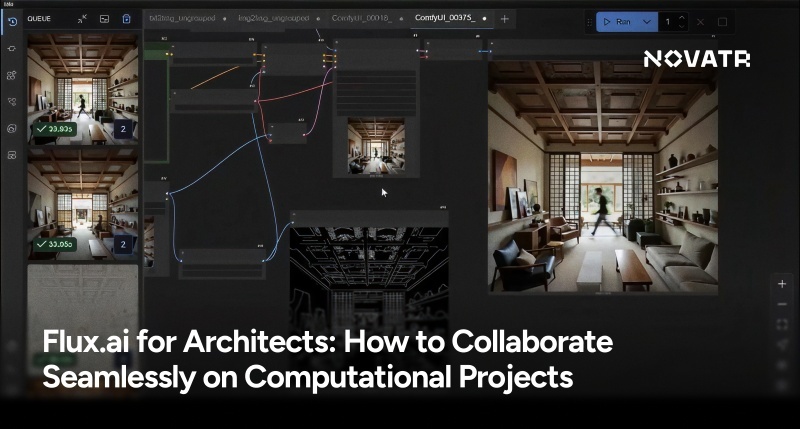Open the Node Library sidebar icon

tap(11, 48)
